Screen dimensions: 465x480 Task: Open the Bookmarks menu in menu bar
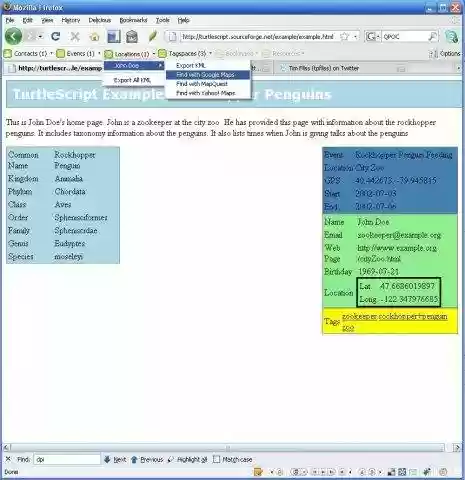pyautogui.click(x=133, y=20)
